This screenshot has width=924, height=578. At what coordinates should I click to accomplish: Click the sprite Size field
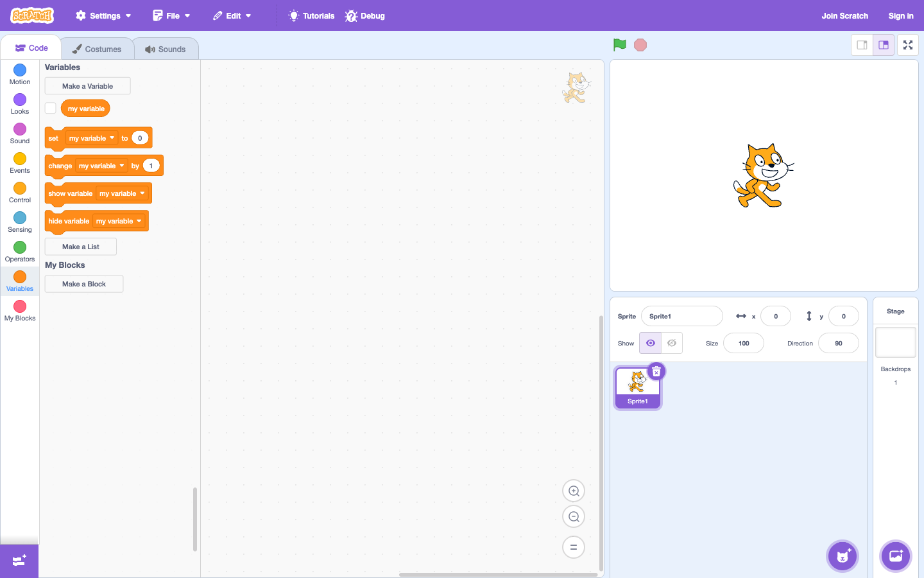click(744, 343)
